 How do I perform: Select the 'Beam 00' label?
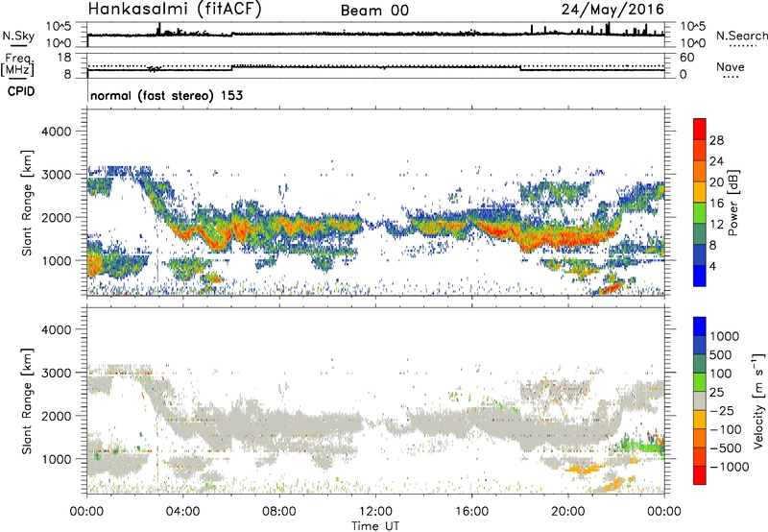(374, 11)
